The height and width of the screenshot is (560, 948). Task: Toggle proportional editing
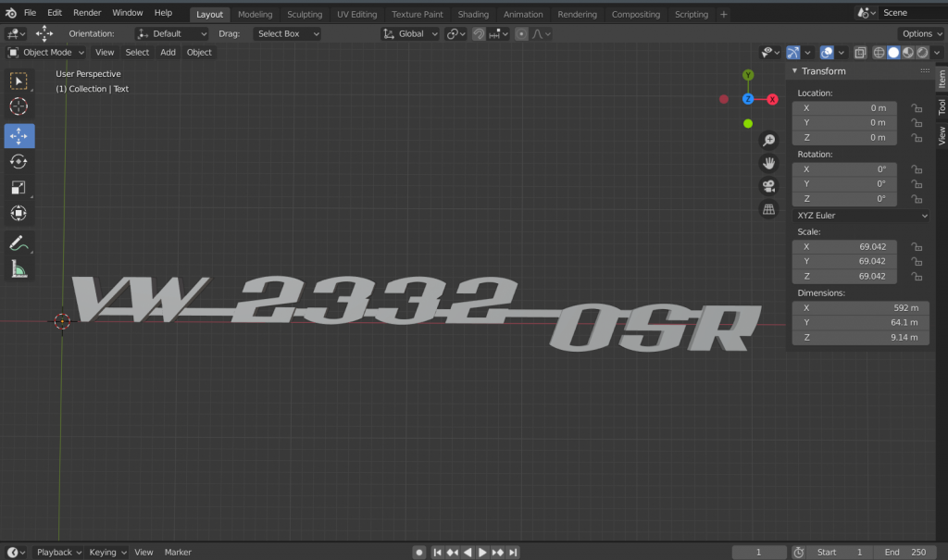click(x=522, y=33)
